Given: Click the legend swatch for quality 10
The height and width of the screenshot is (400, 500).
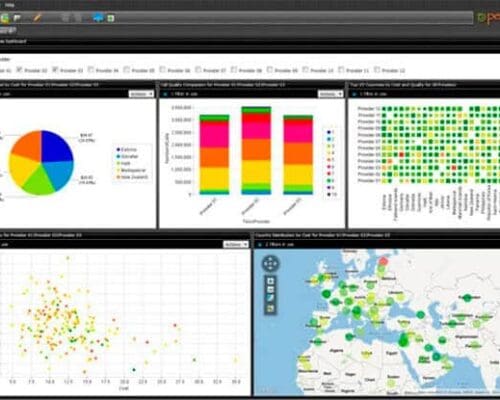Looking at the screenshot, I should point(329,194).
